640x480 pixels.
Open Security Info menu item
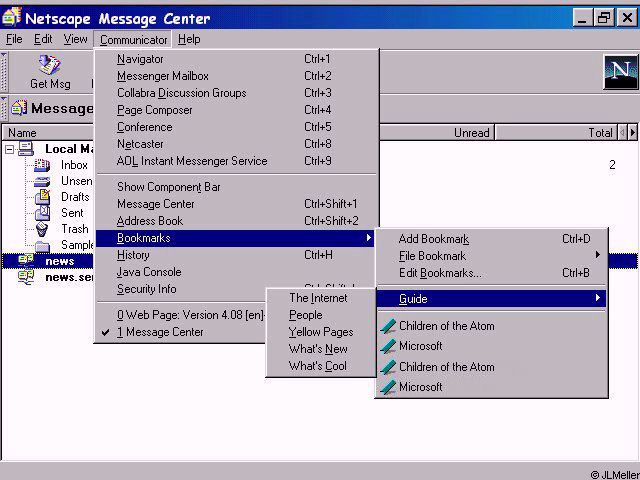click(x=182, y=289)
